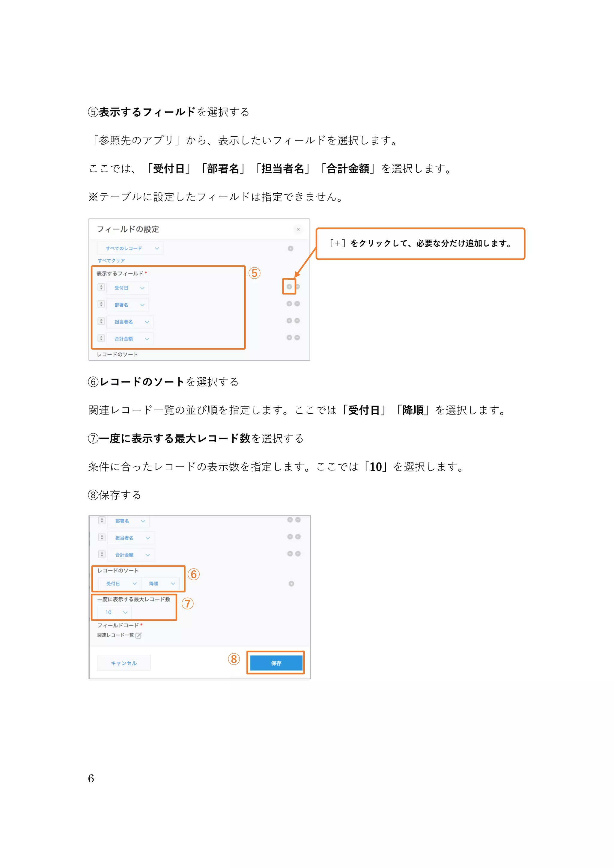Click the reorder handle beside 担当者名 in the titled dialog
This screenshot has height=868, width=614.
point(101,321)
